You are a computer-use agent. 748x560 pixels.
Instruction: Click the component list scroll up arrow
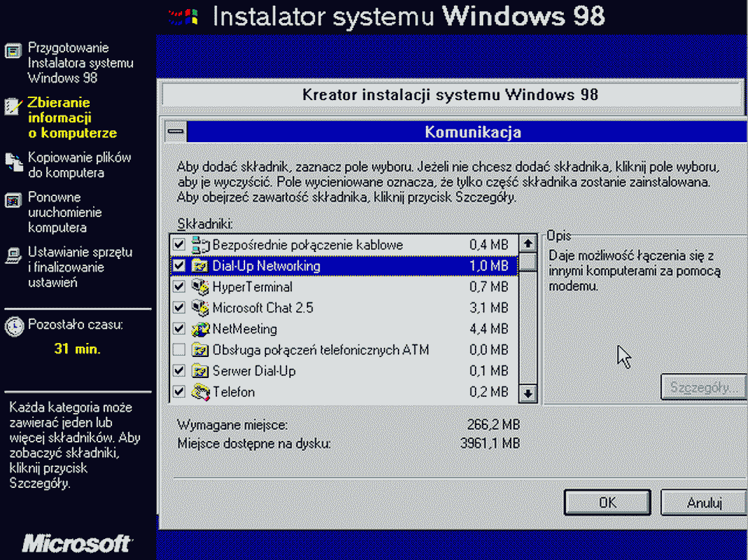527,244
